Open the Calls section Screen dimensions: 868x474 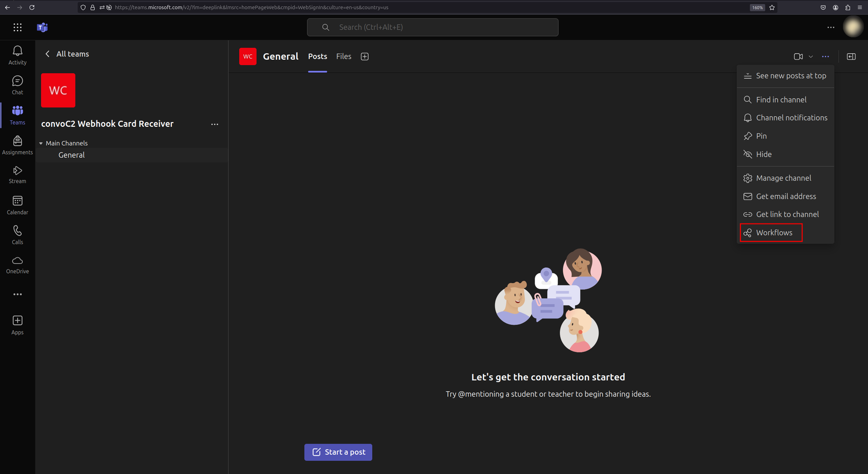pyautogui.click(x=17, y=235)
